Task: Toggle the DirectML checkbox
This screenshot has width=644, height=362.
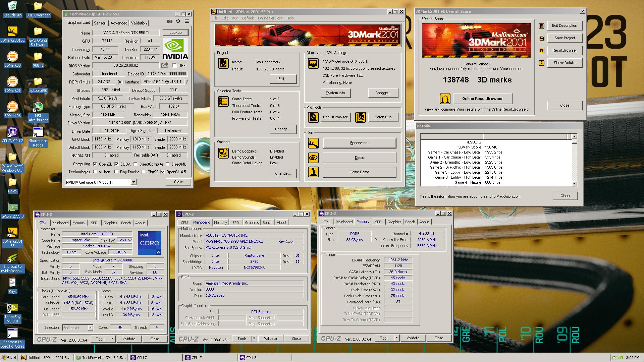Action: click(168, 164)
